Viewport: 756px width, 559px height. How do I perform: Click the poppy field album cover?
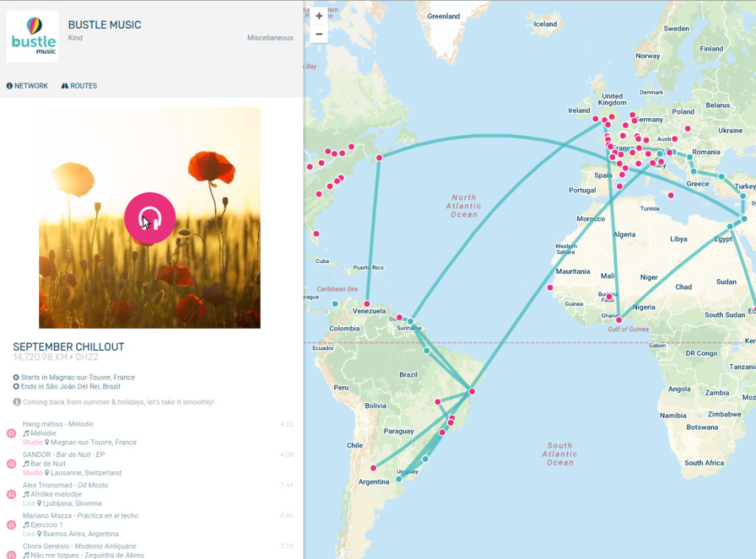[149, 218]
